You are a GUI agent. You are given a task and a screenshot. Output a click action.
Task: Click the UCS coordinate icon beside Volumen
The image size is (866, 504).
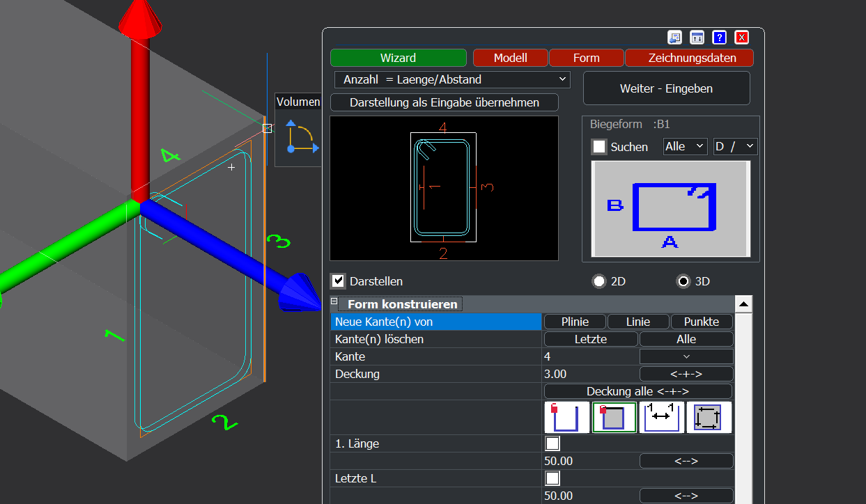tap(301, 137)
